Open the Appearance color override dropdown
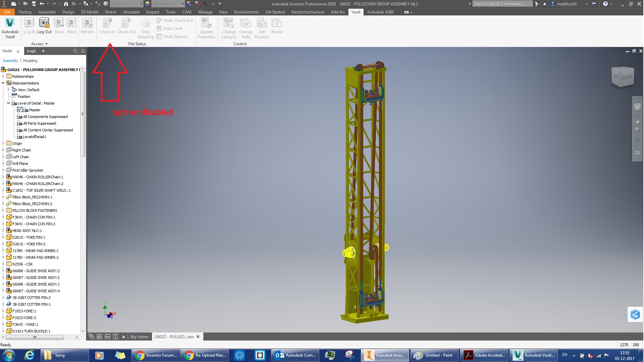 click(x=183, y=4)
